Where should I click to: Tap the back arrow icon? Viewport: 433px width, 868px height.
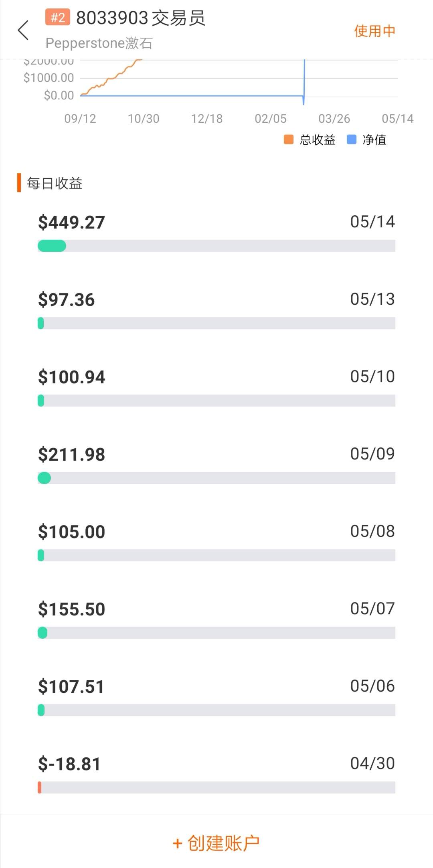click(x=23, y=30)
